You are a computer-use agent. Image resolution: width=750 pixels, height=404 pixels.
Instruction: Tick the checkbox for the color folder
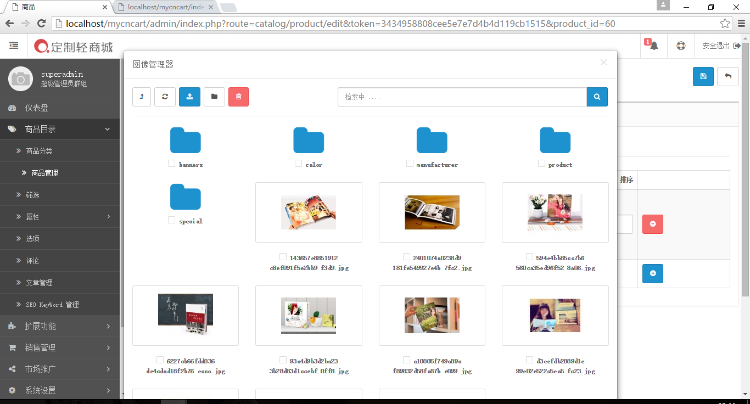[298, 164]
